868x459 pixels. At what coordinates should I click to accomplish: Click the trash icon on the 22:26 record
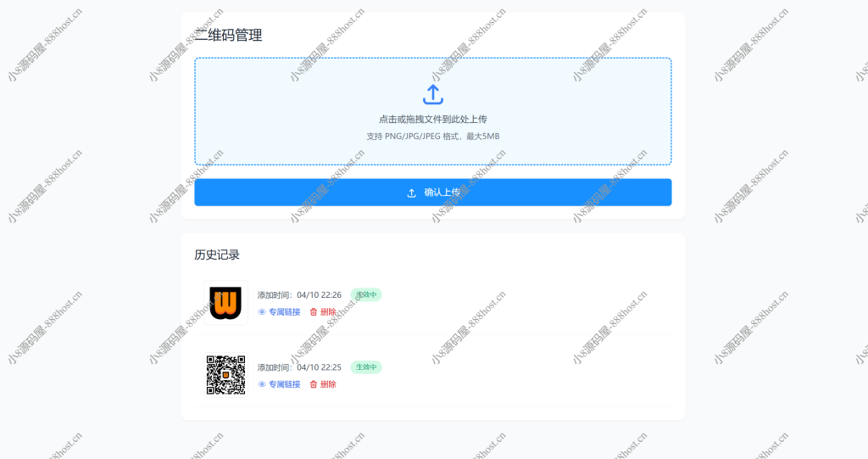coord(314,312)
